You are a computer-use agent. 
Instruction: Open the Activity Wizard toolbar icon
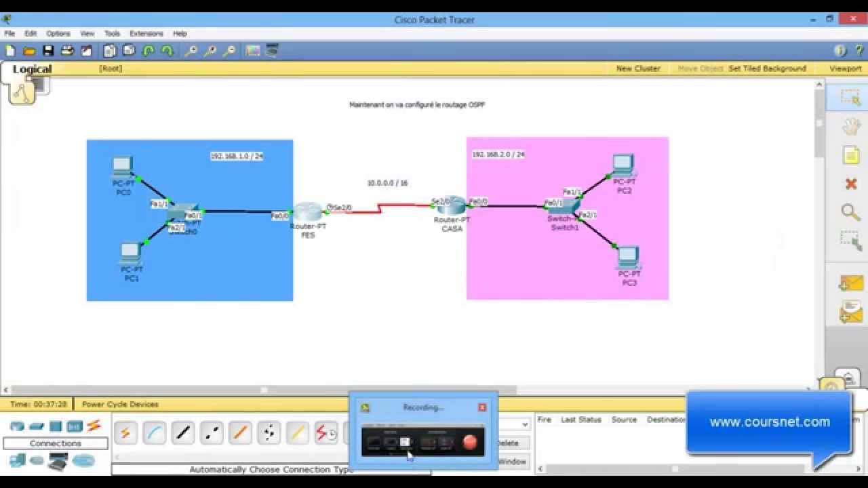[x=86, y=50]
